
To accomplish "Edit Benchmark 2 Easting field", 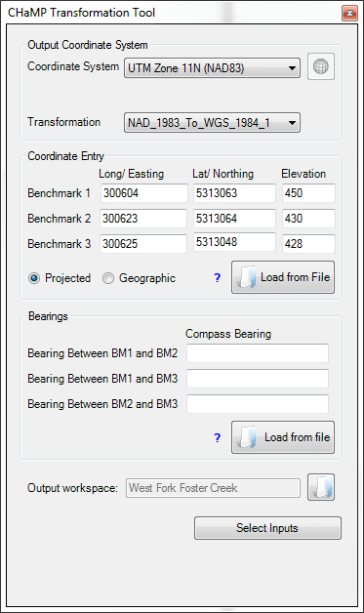I will point(143,218).
